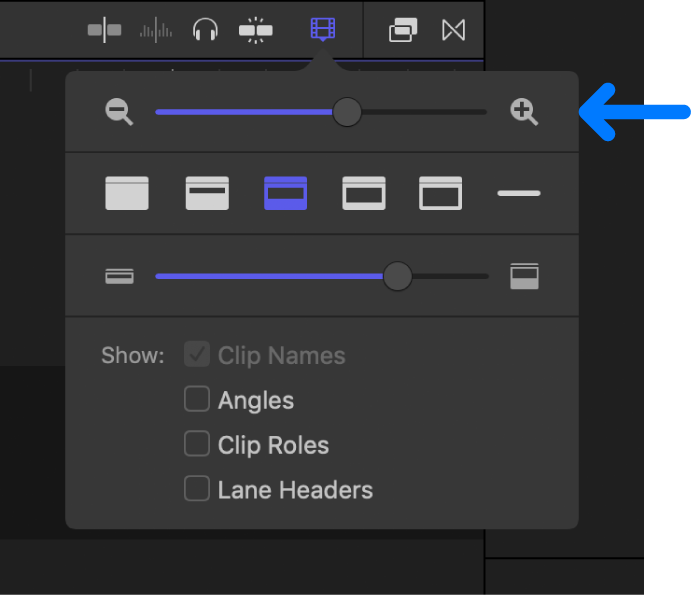Enable the Lane Headers checkbox
The image size is (692, 596).
(x=197, y=489)
